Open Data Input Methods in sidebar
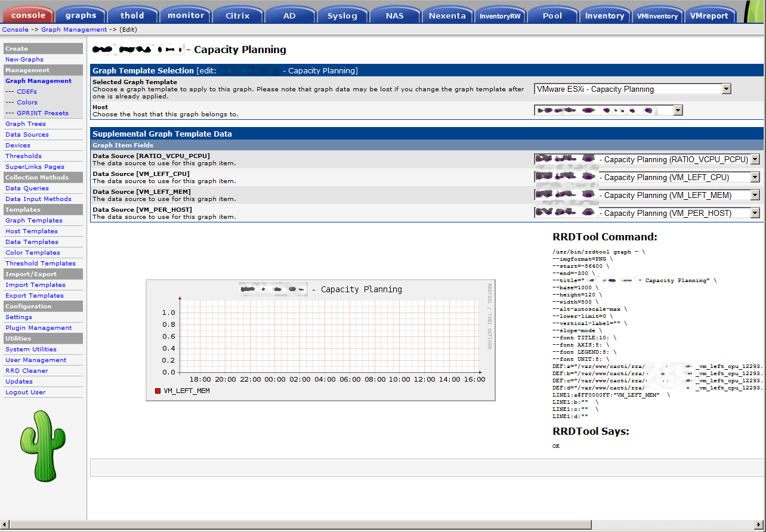The width and height of the screenshot is (766, 532). (x=38, y=199)
